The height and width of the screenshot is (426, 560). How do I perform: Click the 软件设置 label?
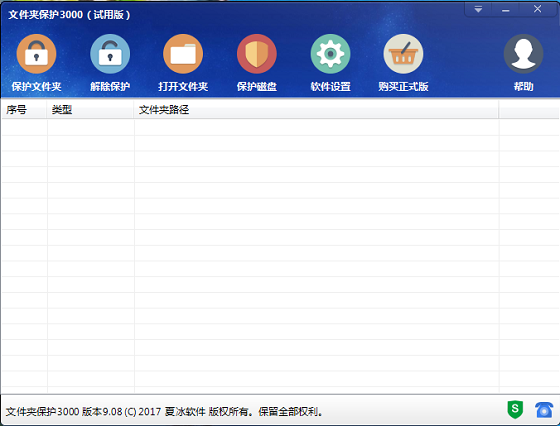[x=330, y=86]
